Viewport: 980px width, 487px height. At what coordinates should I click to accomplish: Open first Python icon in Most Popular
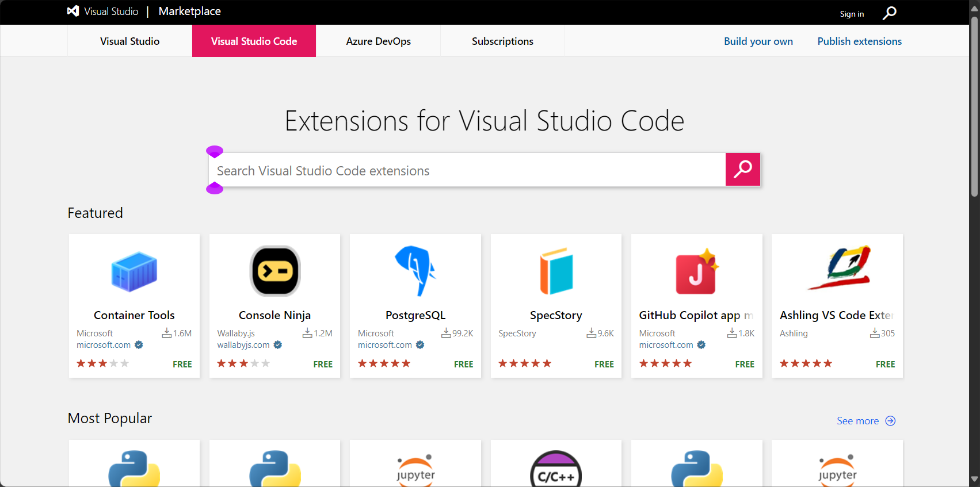(134, 469)
